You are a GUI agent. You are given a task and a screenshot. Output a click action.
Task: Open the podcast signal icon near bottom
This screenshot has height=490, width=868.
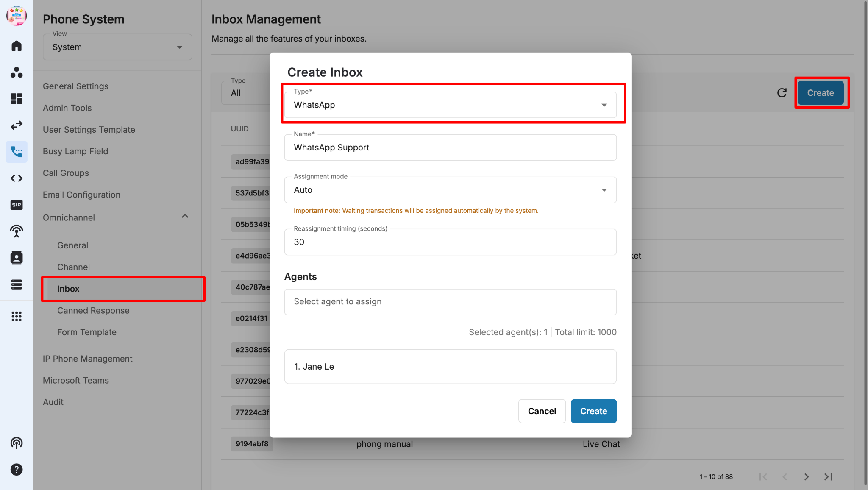pyautogui.click(x=17, y=443)
